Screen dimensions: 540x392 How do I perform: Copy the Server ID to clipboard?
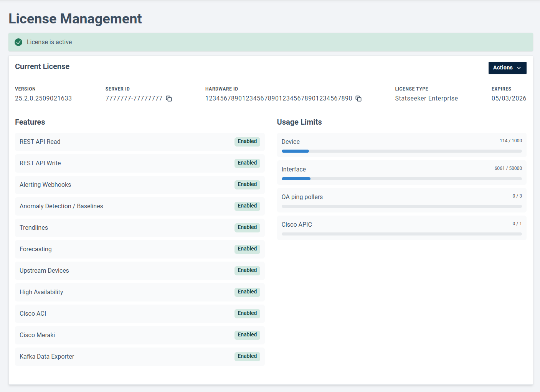(x=169, y=99)
